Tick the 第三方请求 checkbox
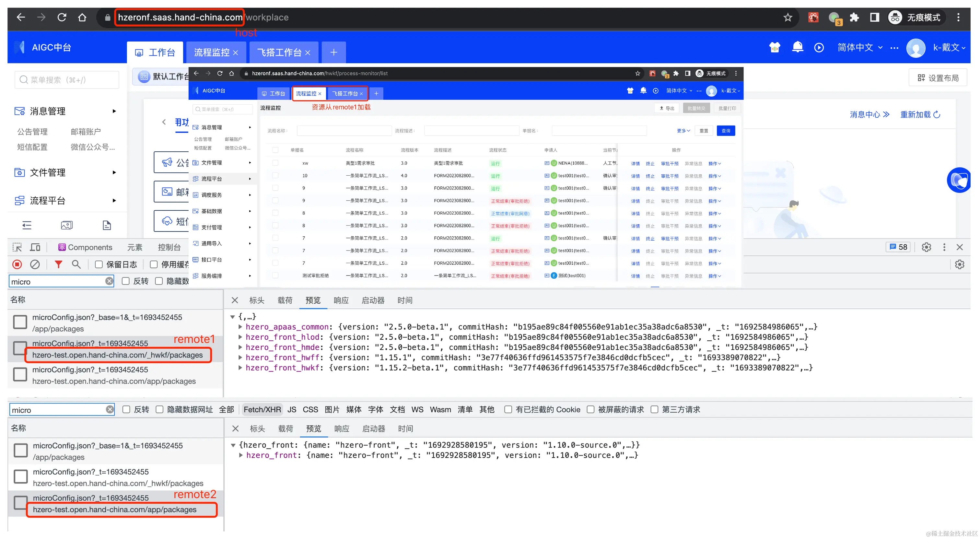The image size is (980, 539). coord(654,409)
